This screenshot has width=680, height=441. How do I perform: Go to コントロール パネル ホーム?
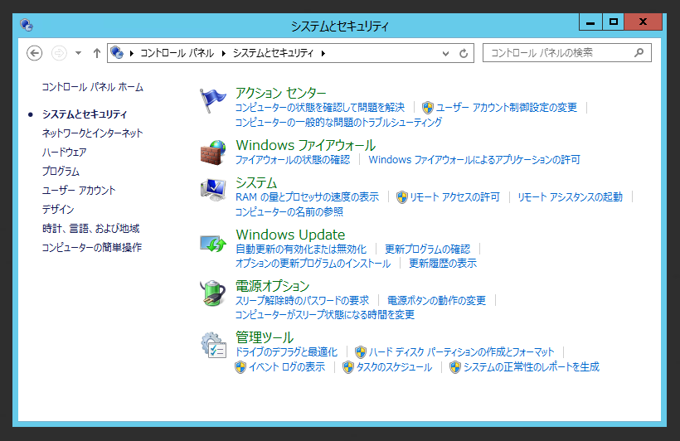[92, 87]
